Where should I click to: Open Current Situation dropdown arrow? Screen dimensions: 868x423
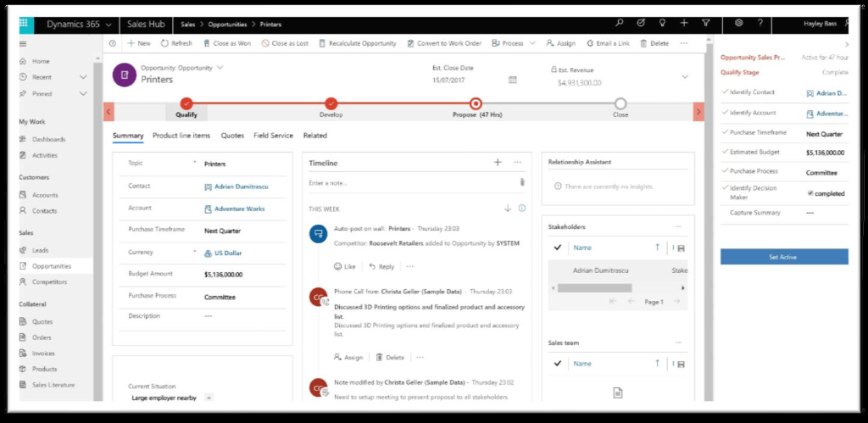209,397
